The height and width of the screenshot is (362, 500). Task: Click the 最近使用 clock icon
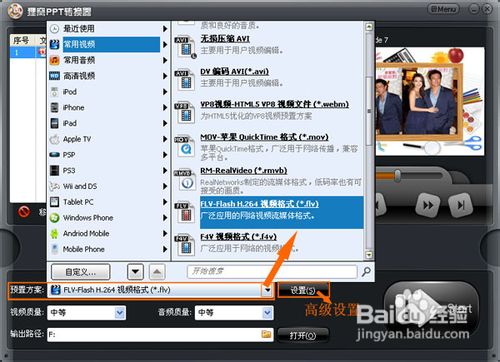tap(54, 29)
